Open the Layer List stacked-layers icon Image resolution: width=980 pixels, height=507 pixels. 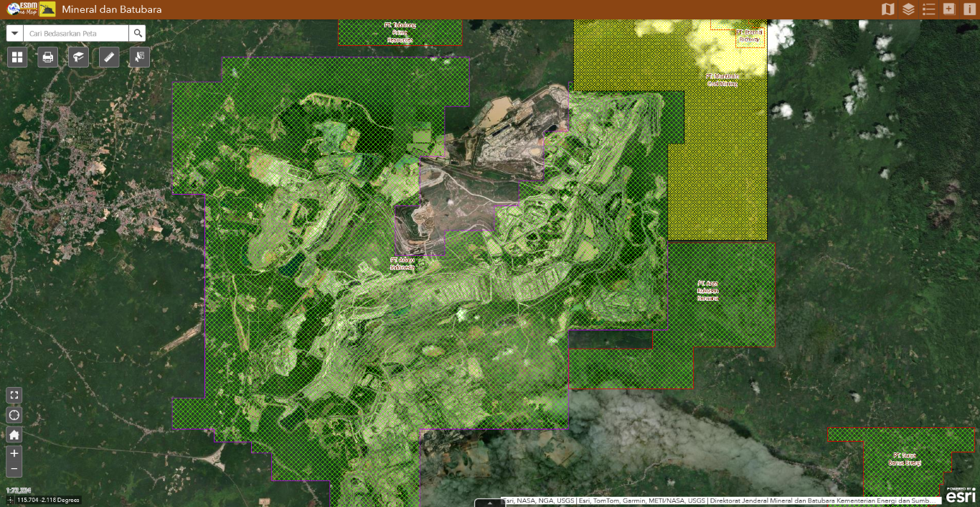[x=908, y=9]
